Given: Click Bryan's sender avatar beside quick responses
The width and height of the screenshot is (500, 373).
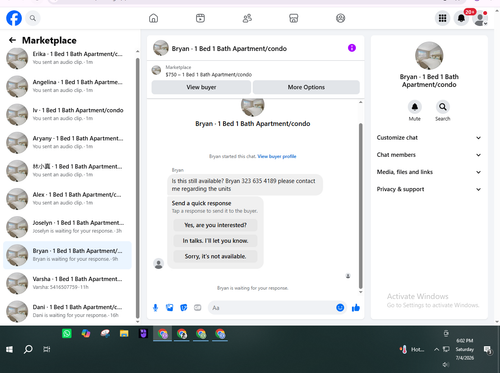Looking at the screenshot, I should tap(158, 263).
